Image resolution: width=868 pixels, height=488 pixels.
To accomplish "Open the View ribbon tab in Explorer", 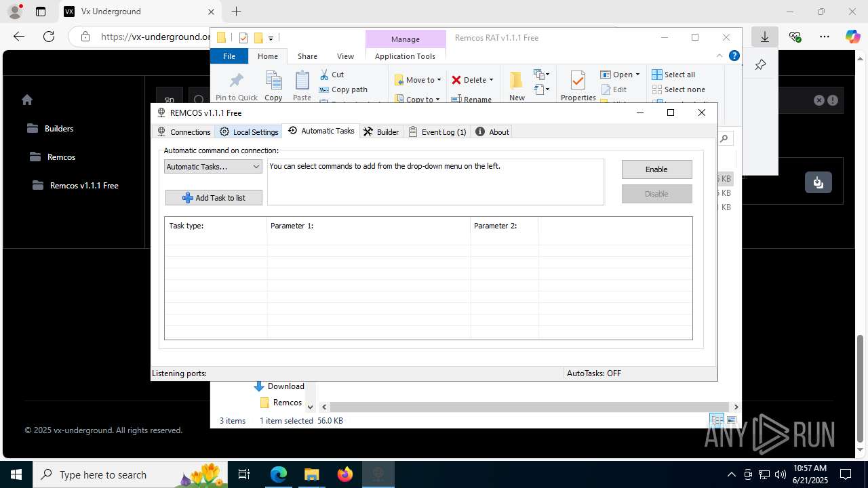I will [345, 56].
